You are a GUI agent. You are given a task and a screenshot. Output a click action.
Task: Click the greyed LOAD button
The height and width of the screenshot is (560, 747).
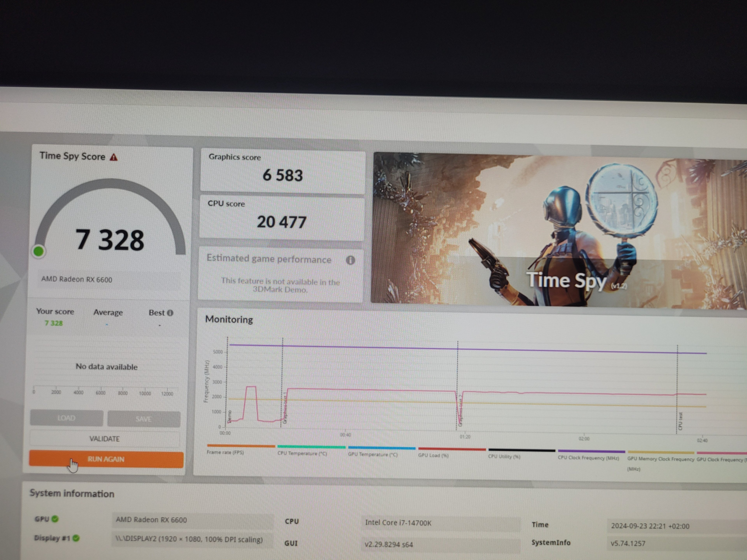coord(67,418)
